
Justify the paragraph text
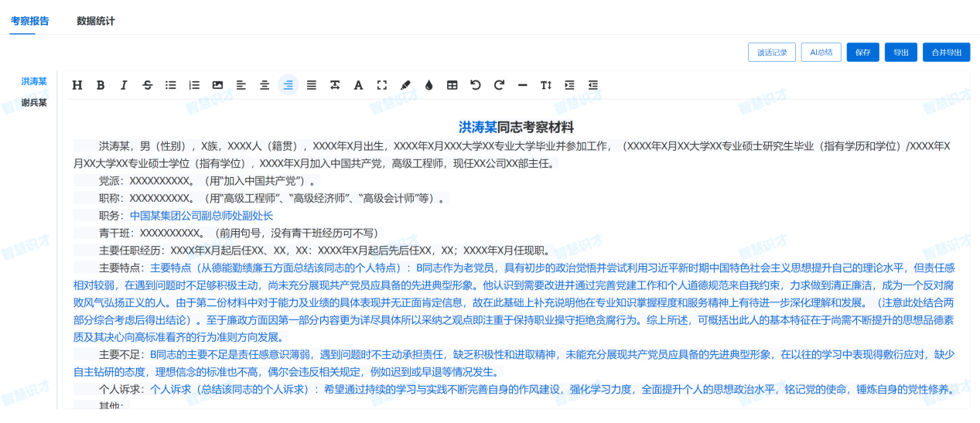pyautogui.click(x=311, y=85)
